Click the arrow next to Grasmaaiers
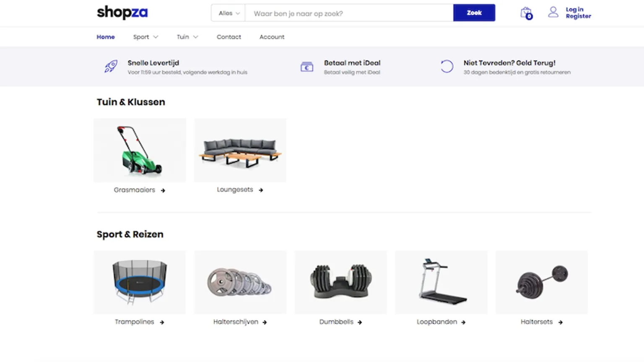This screenshot has height=362, width=644. coord(163,191)
